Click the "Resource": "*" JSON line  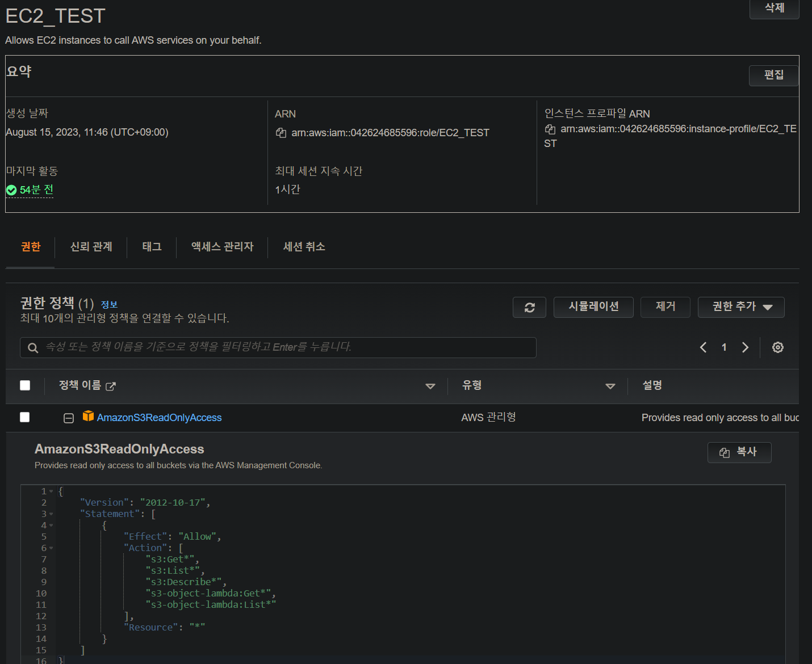(165, 628)
